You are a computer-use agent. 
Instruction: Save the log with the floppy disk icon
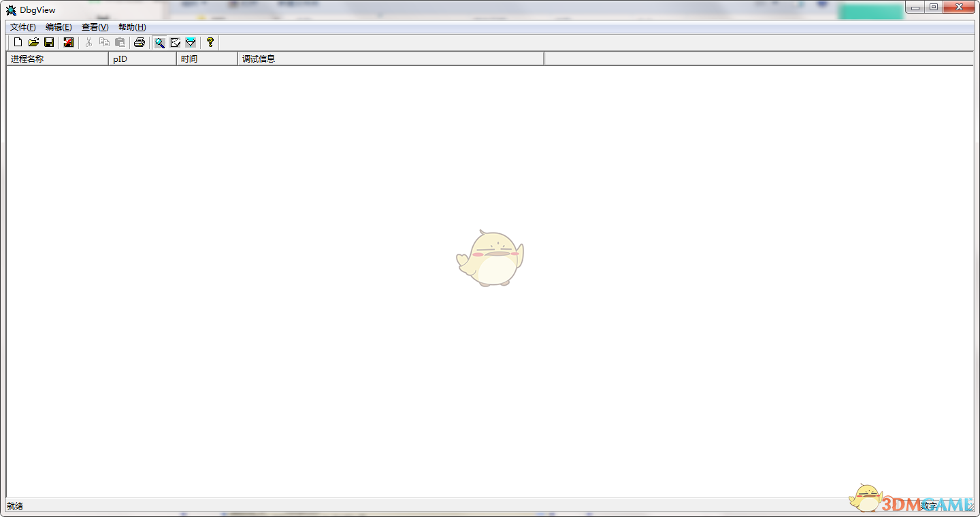49,42
